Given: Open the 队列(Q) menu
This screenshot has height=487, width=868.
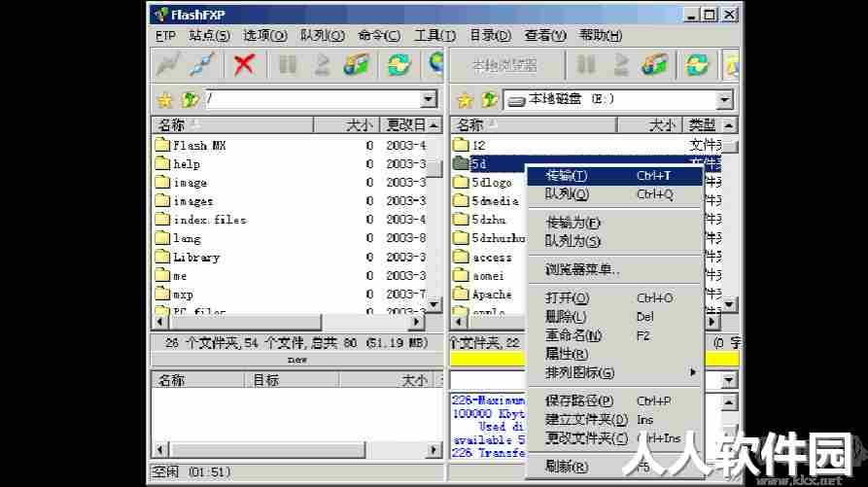Looking at the screenshot, I should 322,35.
